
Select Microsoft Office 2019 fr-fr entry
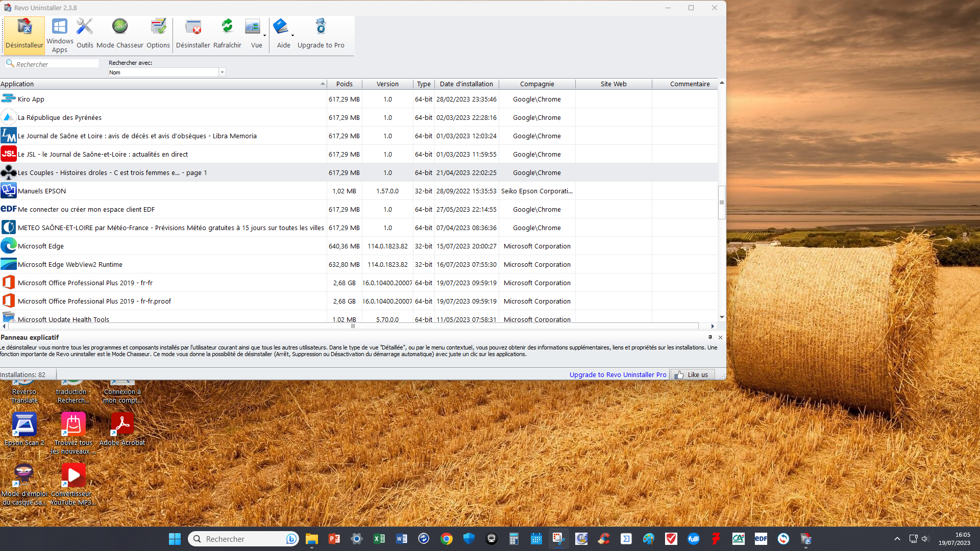[359, 283]
